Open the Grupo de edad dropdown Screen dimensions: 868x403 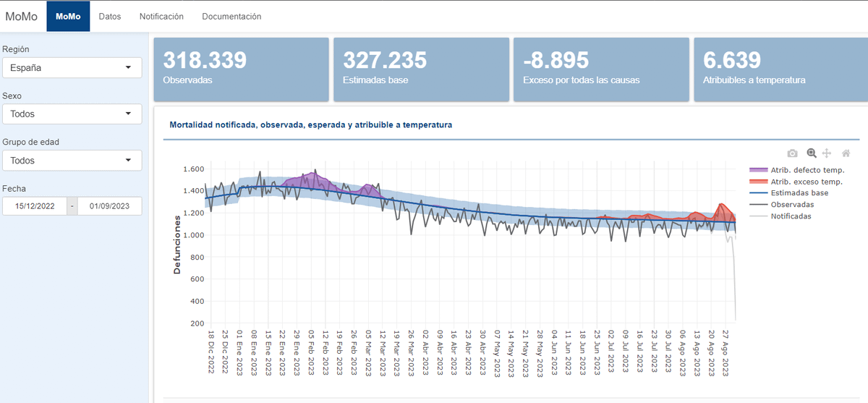point(72,161)
